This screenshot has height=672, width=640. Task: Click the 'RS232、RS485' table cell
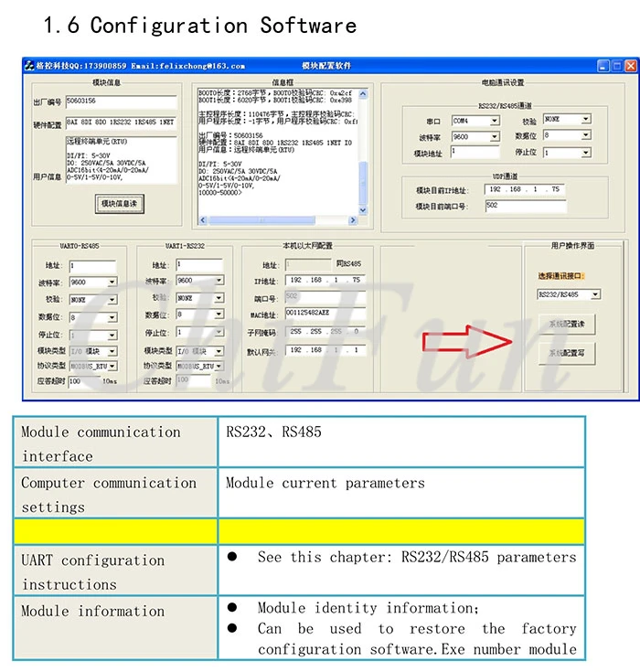pos(402,443)
